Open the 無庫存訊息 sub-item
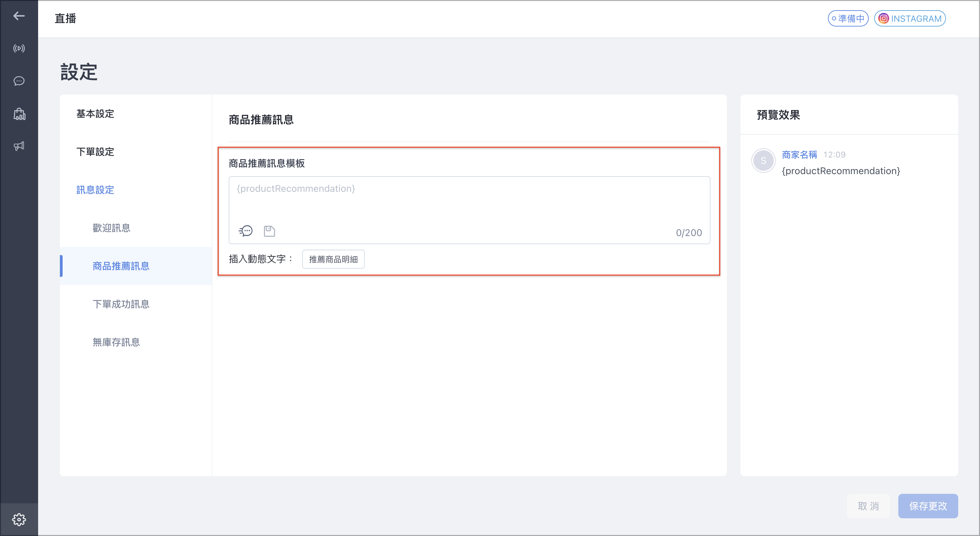The height and width of the screenshot is (536, 980). click(116, 342)
